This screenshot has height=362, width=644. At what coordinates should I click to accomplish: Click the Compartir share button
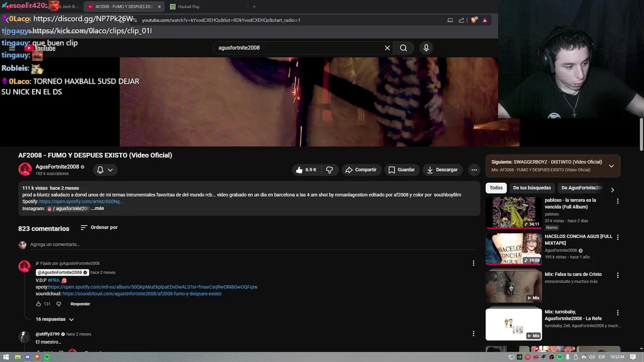(x=361, y=170)
